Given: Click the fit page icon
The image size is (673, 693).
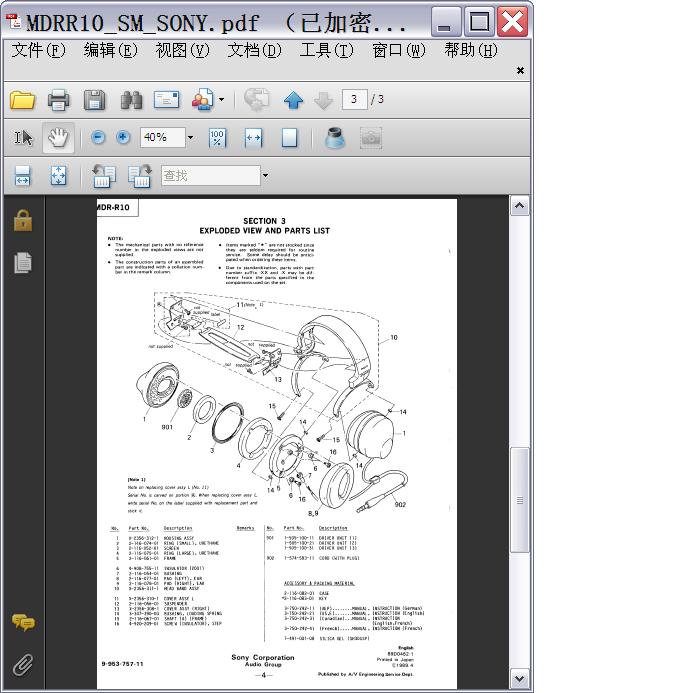Looking at the screenshot, I should click(x=289, y=138).
